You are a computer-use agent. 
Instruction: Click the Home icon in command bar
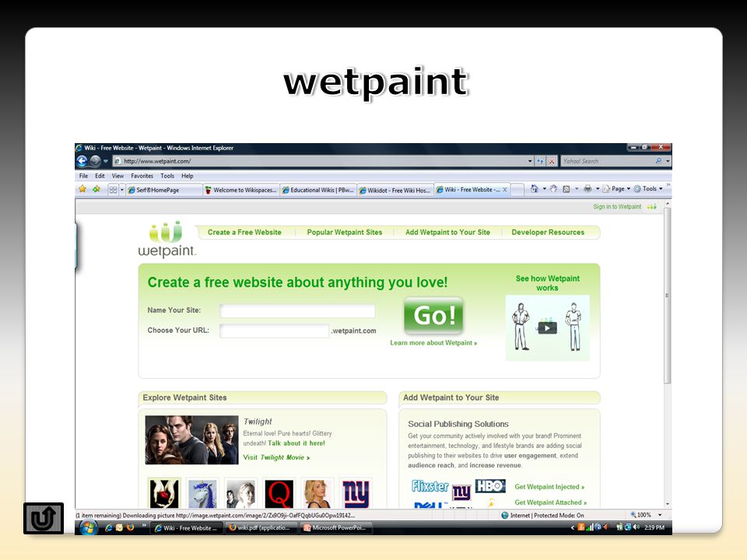tap(534, 188)
